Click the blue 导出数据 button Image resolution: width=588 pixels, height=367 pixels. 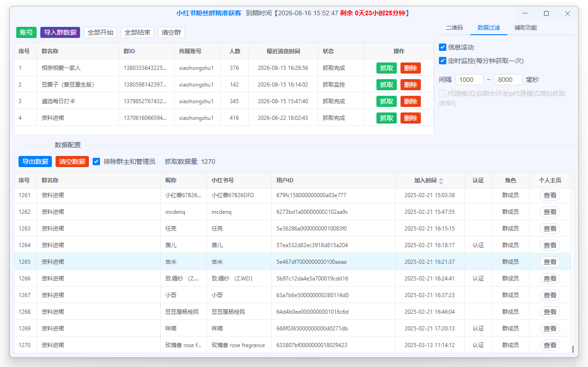(35, 162)
